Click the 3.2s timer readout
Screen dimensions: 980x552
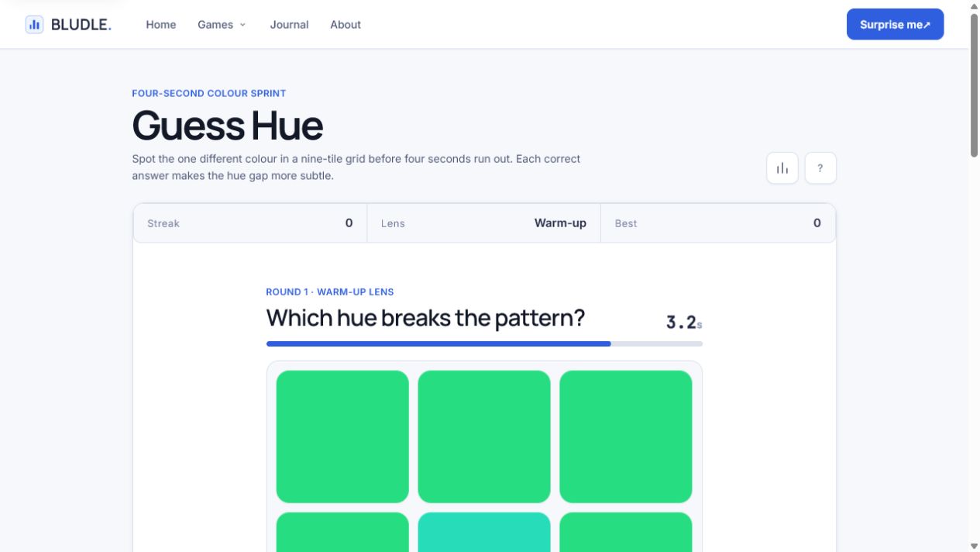[x=684, y=323]
